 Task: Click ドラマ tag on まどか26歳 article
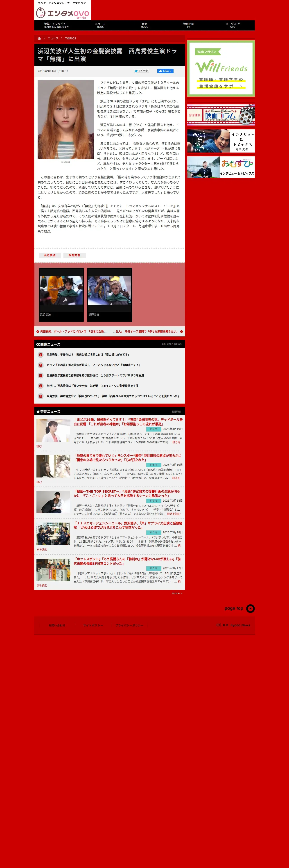click(154, 429)
